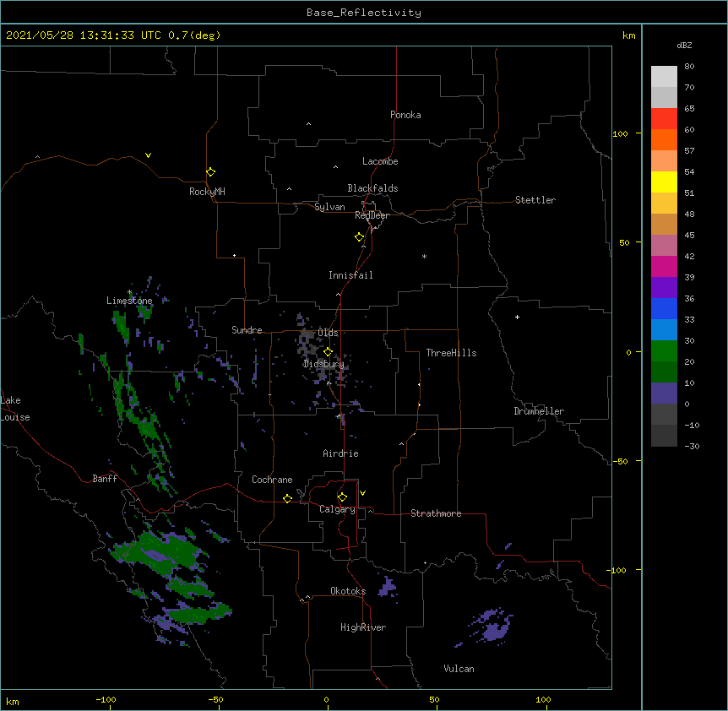Screen dimensions: 728x711
Task: Click the 54 dBZ yellow color swatch
Action: pyautogui.click(x=664, y=182)
